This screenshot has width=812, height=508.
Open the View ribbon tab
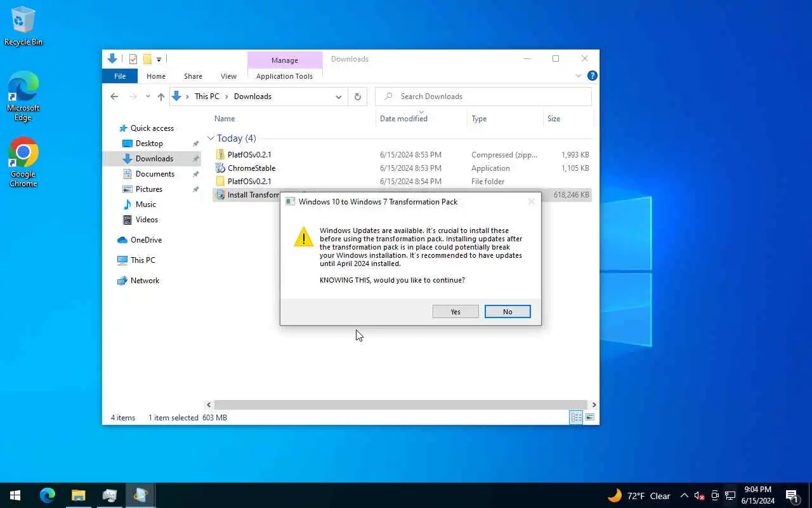[228, 76]
